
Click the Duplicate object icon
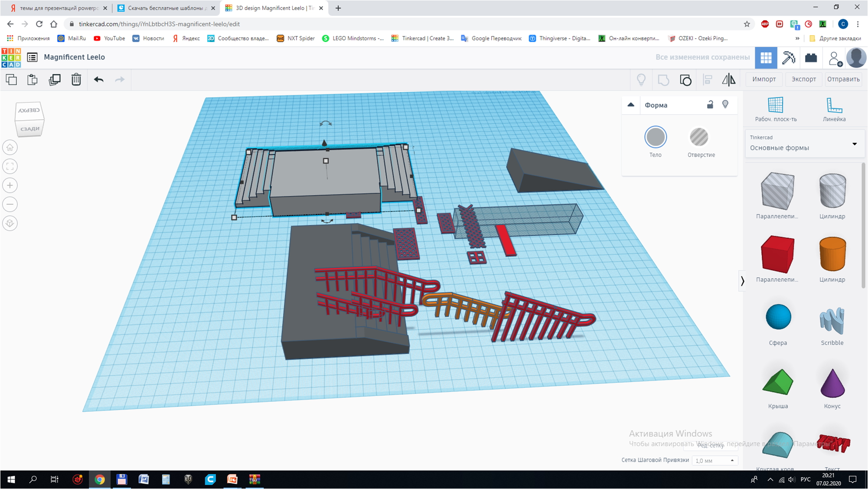54,79
